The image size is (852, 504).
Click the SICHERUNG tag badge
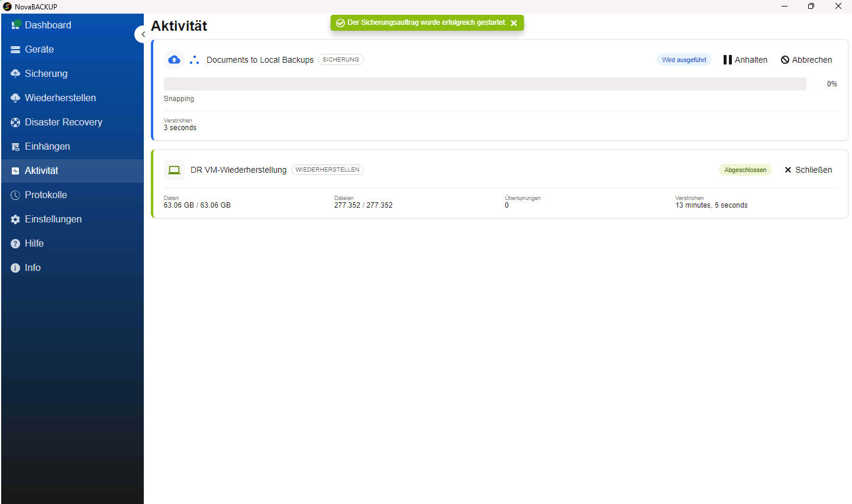click(x=341, y=60)
